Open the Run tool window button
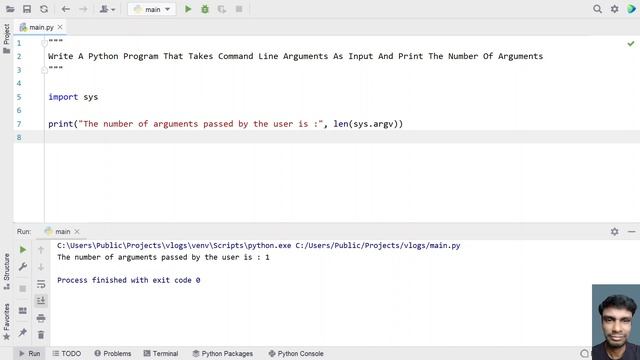Viewport: 640px width, 360px height. click(29, 353)
